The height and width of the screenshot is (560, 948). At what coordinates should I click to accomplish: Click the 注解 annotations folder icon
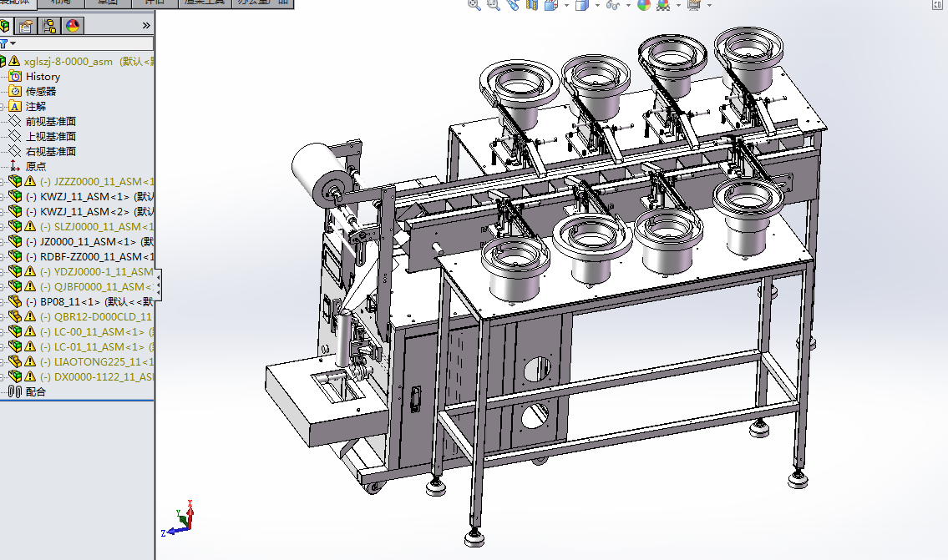pyautogui.click(x=15, y=106)
